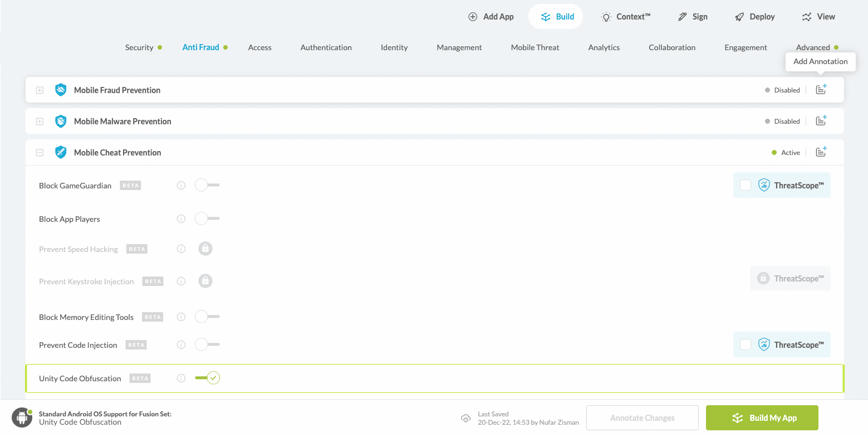Toggle the Block Memory Editing Tools switch
This screenshot has height=437, width=868.
[x=207, y=317]
